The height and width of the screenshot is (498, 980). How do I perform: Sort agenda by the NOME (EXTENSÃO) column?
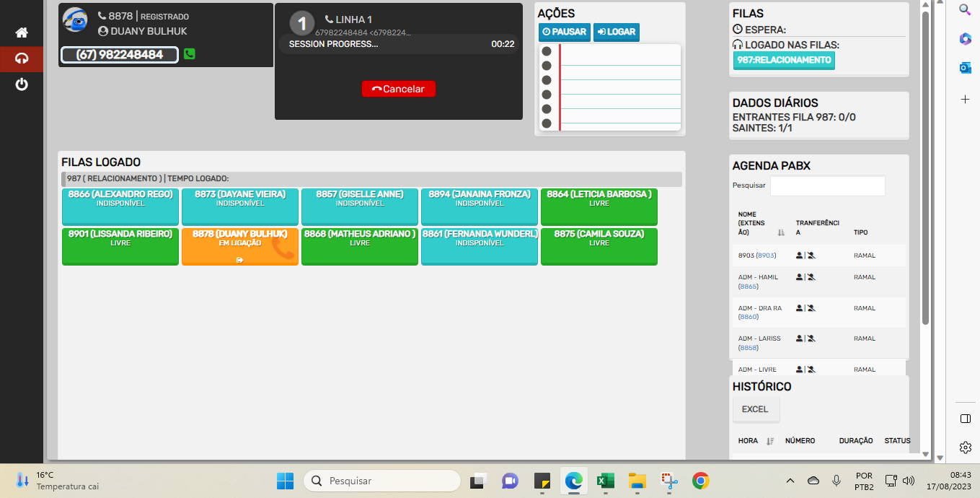pos(762,223)
